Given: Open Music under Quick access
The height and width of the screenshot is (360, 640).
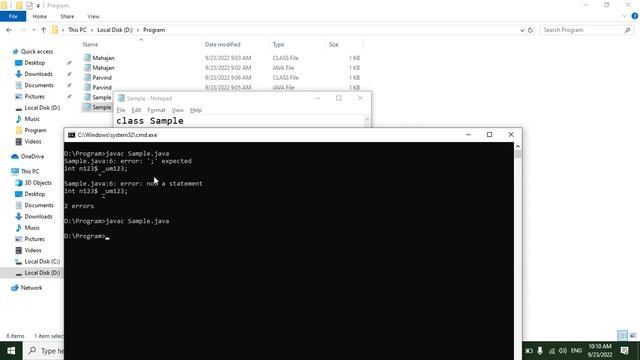Looking at the screenshot, I should point(32,119).
